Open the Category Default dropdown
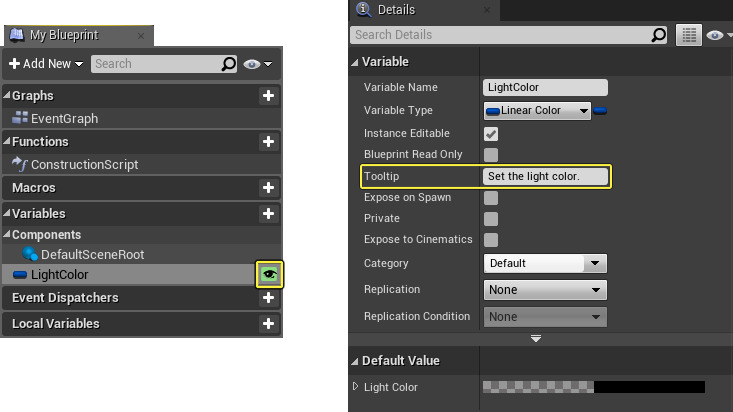 click(545, 263)
